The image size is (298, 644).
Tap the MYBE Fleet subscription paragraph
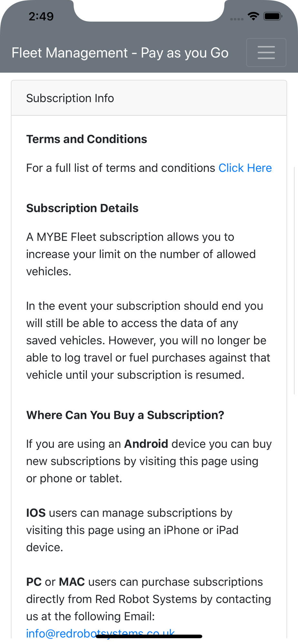[141, 254]
